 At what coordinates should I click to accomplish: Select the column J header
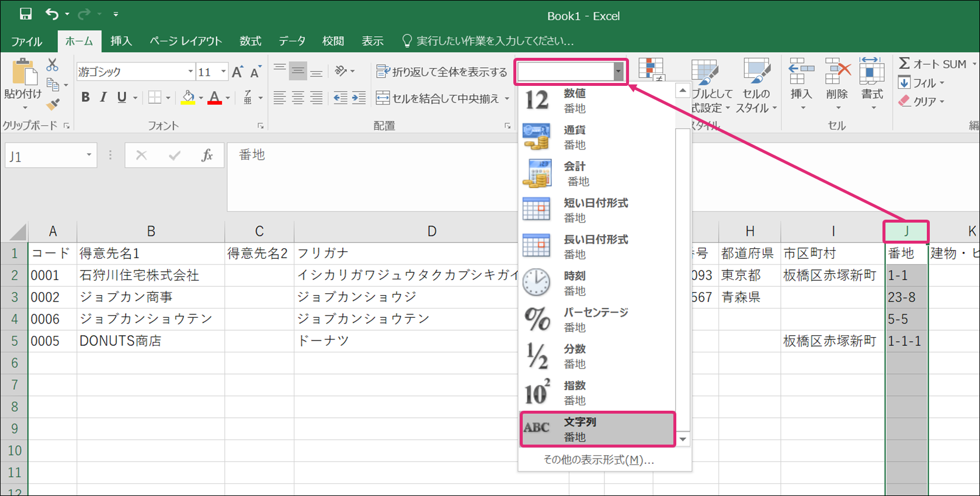tap(906, 231)
